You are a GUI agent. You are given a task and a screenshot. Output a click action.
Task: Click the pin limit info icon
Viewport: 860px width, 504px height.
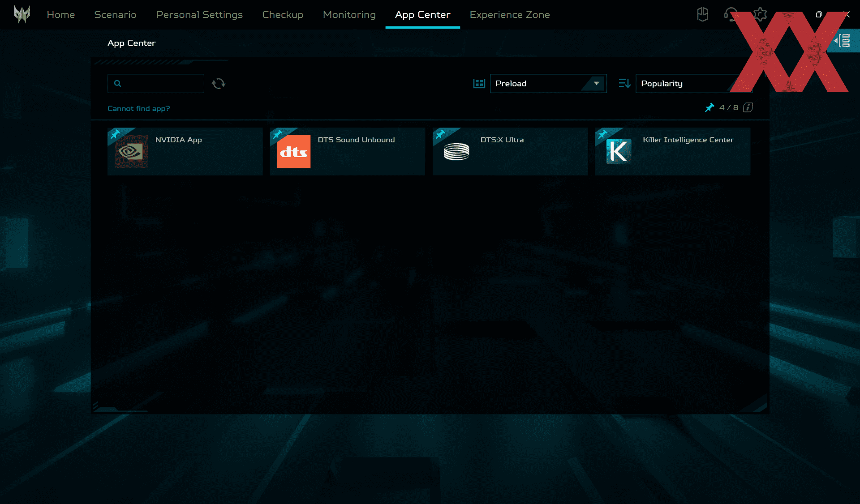pos(748,107)
